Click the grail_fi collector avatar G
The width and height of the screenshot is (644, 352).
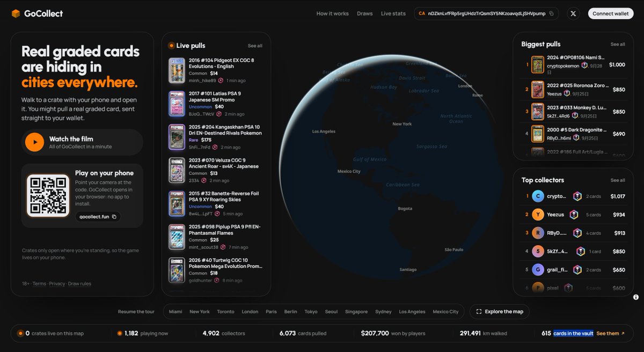pyautogui.click(x=538, y=269)
